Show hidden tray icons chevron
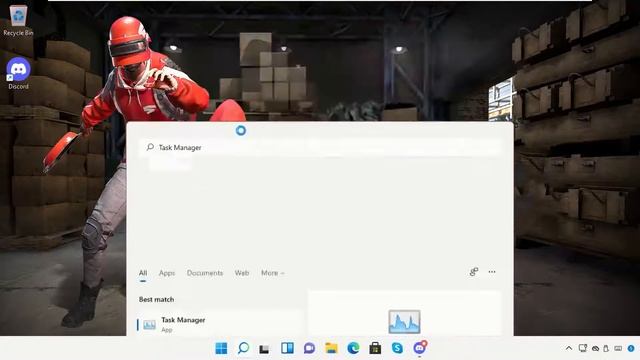 [569, 348]
